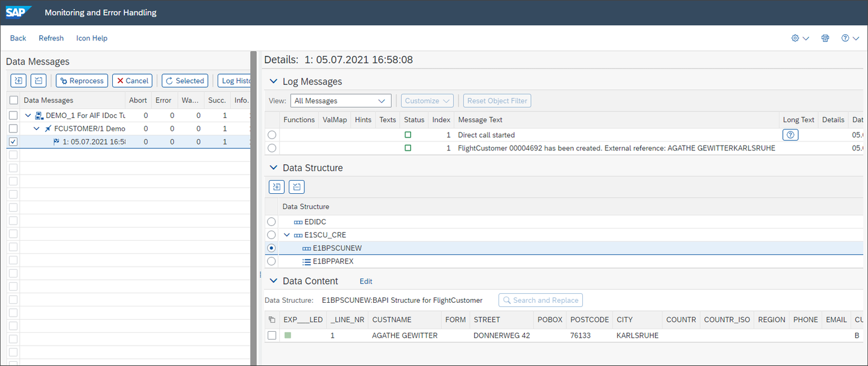Click the E1SCU_CRE structure icon
Viewport: 868px width, 366px height.
298,235
